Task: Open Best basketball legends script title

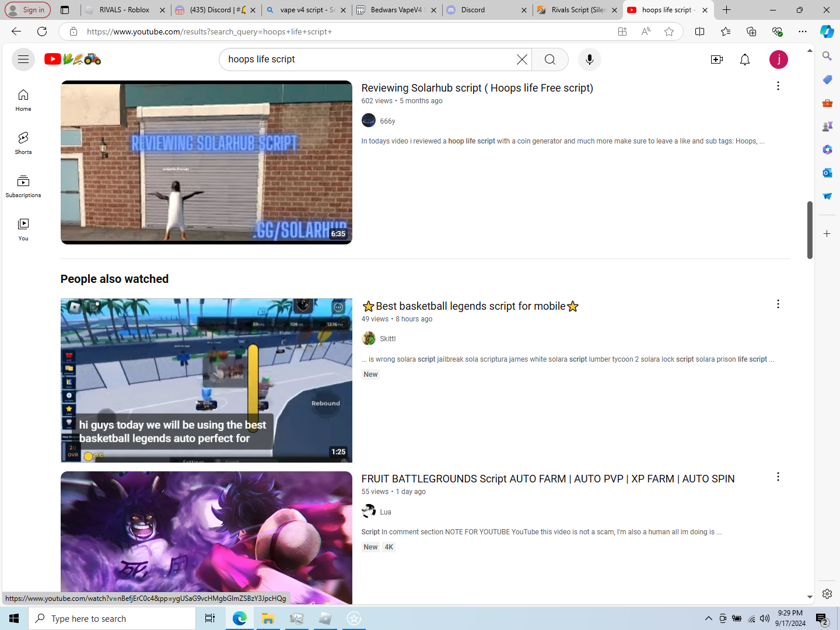Action: 470,306
